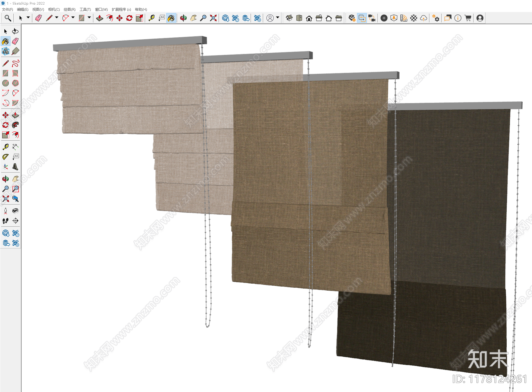The image size is (532, 392).
Task: Select Tape Measure tool in top toolbar
Action: pyautogui.click(x=152, y=18)
